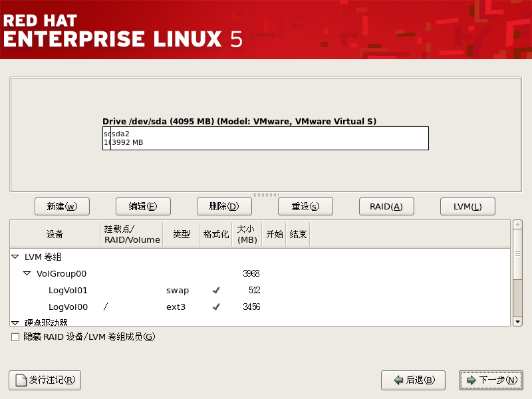Select the LogVol00 root row
The image size is (532, 399).
[260, 307]
